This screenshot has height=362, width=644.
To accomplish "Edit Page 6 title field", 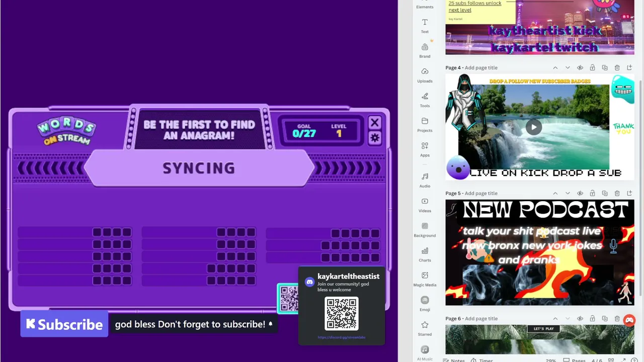I will click(481, 319).
